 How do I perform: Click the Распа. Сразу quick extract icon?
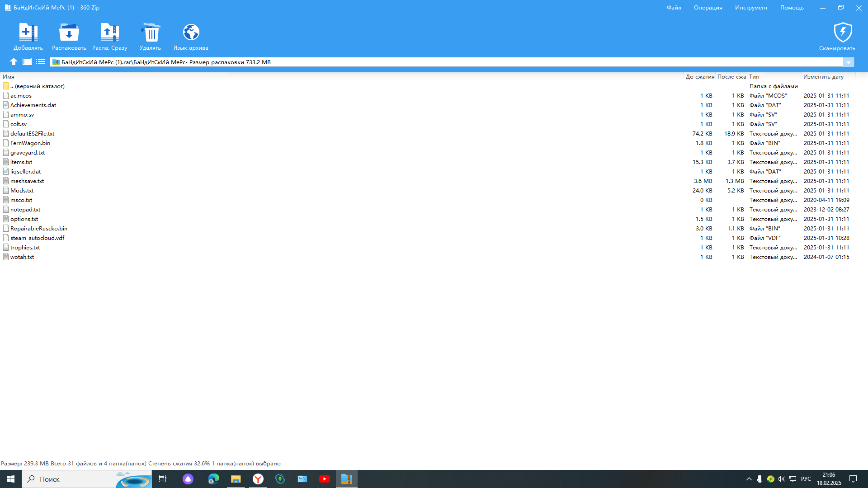[109, 33]
